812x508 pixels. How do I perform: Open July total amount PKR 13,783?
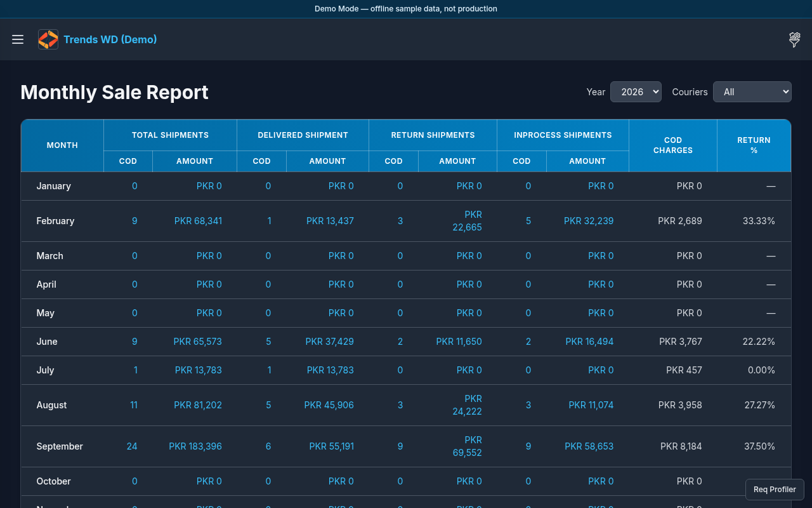[x=199, y=370]
